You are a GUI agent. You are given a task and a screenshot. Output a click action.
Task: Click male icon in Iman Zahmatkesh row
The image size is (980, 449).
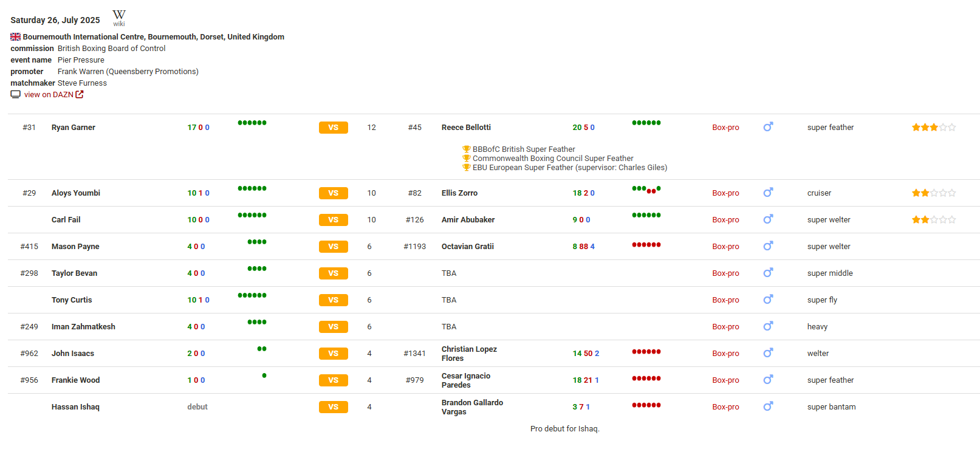tap(768, 326)
